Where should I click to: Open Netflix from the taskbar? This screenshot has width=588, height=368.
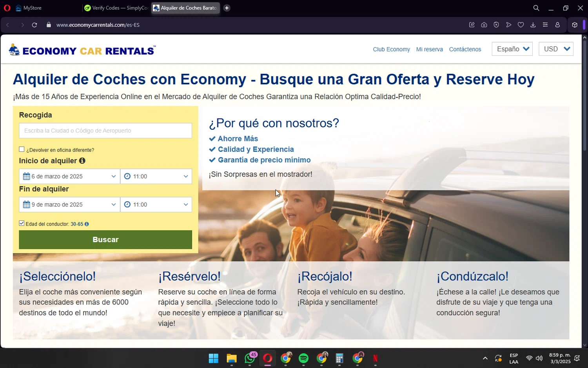(x=375, y=358)
